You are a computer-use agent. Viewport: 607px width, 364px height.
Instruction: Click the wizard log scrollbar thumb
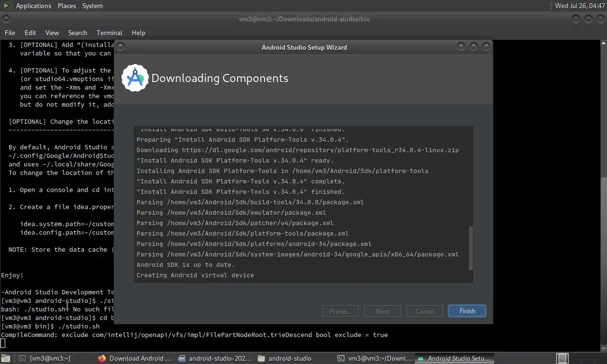pyautogui.click(x=471, y=248)
